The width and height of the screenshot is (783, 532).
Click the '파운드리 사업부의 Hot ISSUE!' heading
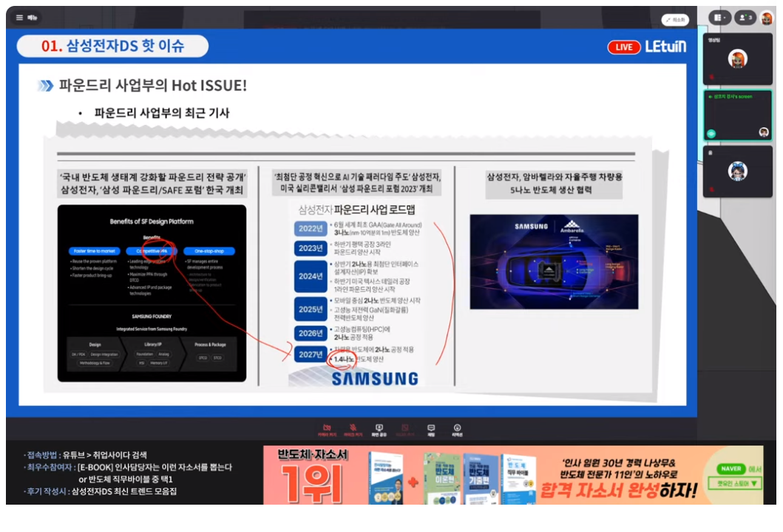coord(153,85)
